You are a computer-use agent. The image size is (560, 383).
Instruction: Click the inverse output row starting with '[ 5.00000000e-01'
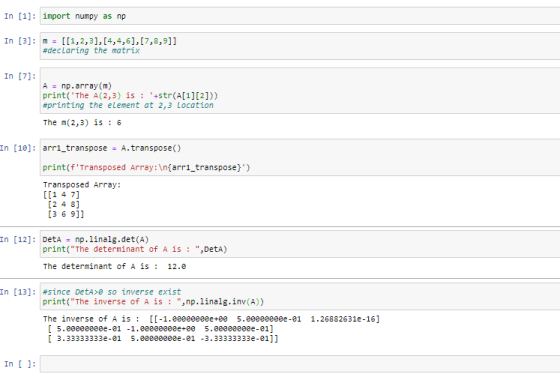click(160, 328)
